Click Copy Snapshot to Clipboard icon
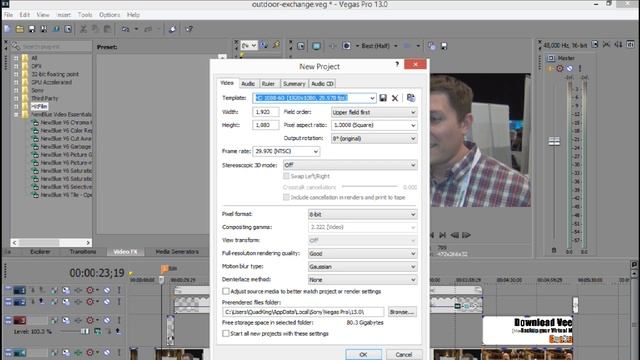 tap(431, 46)
